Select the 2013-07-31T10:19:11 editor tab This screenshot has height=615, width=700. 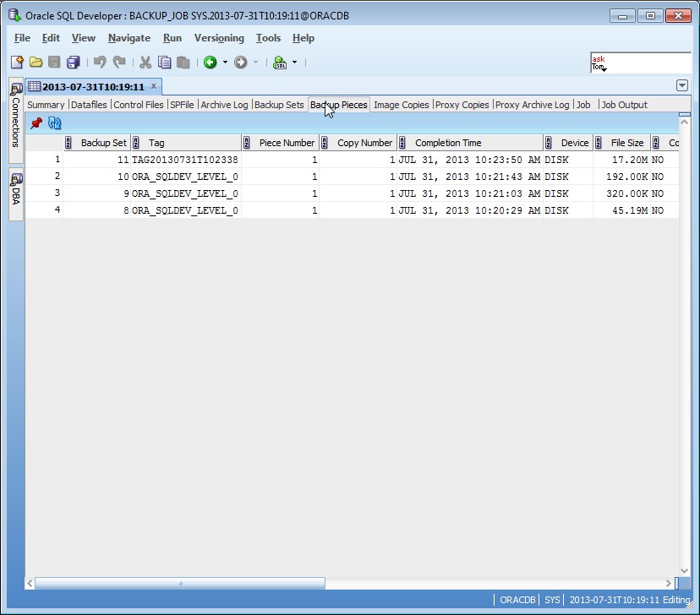(93, 86)
